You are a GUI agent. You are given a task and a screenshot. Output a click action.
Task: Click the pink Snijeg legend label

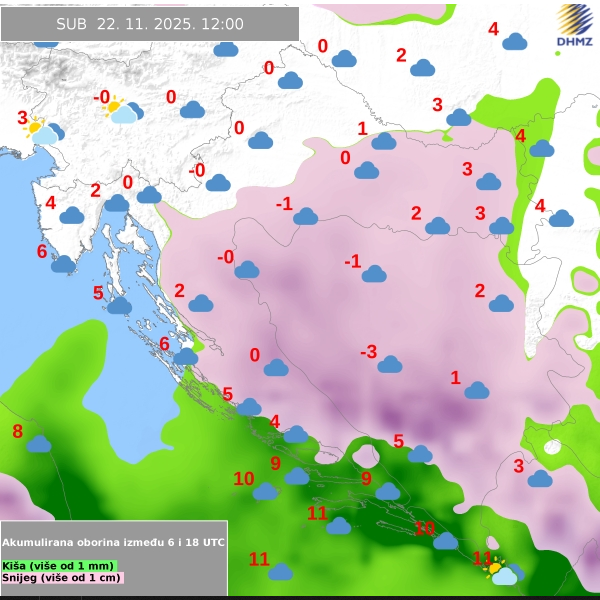point(62,577)
